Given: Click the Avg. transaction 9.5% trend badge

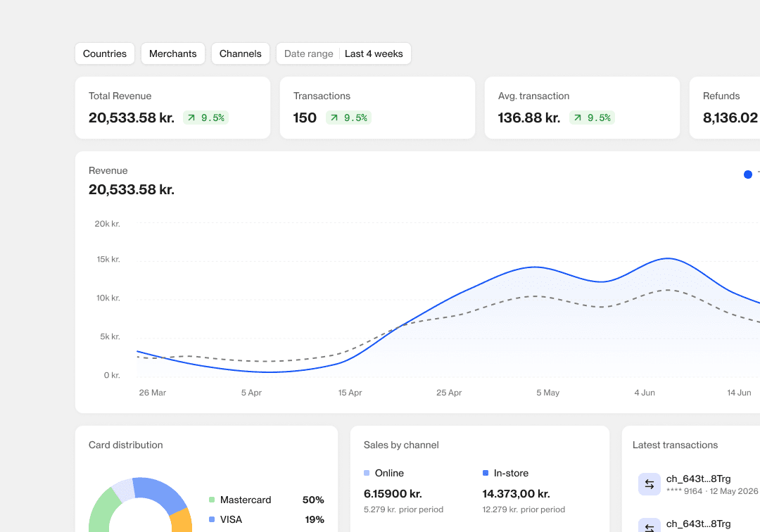Looking at the screenshot, I should 593,118.
